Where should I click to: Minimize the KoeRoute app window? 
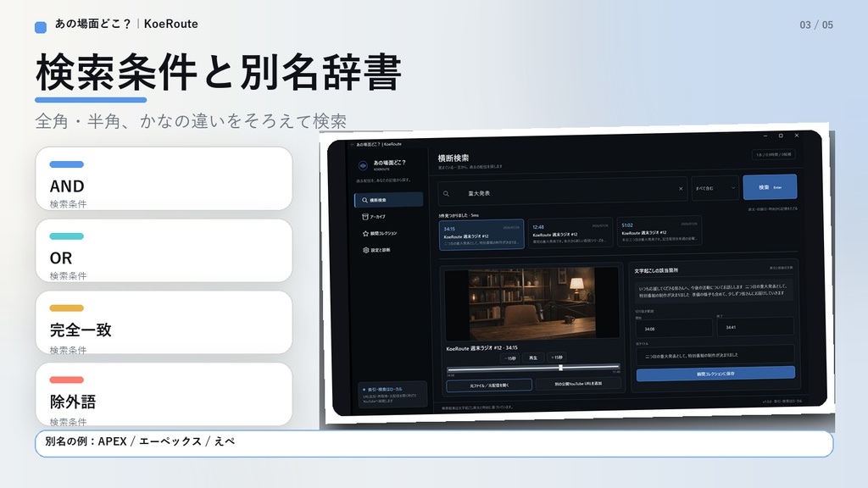(765, 136)
